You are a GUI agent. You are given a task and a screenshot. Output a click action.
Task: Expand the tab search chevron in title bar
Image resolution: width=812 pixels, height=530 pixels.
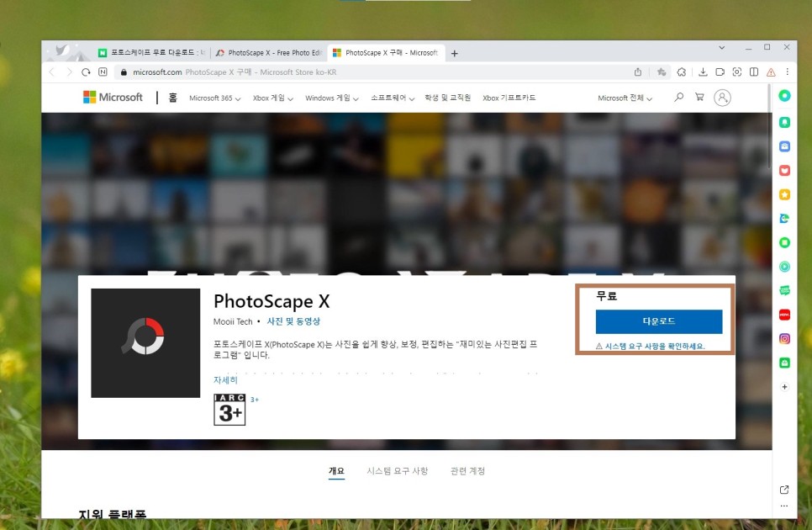click(721, 48)
